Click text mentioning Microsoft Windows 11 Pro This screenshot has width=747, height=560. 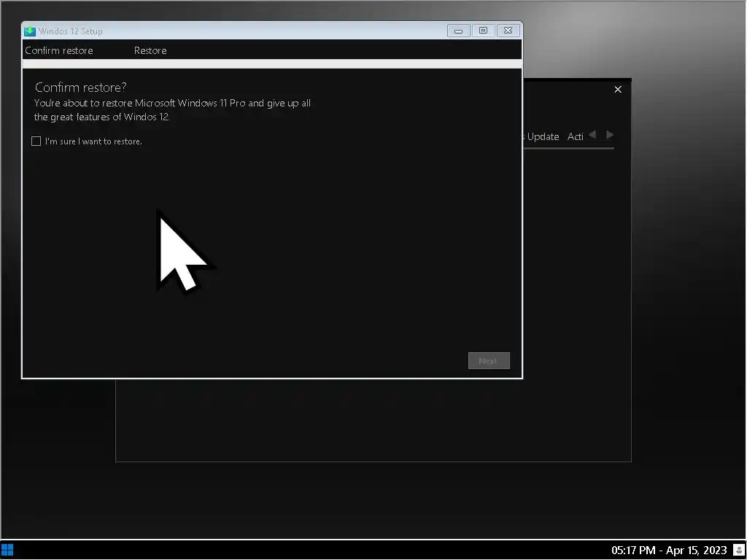[172, 110]
